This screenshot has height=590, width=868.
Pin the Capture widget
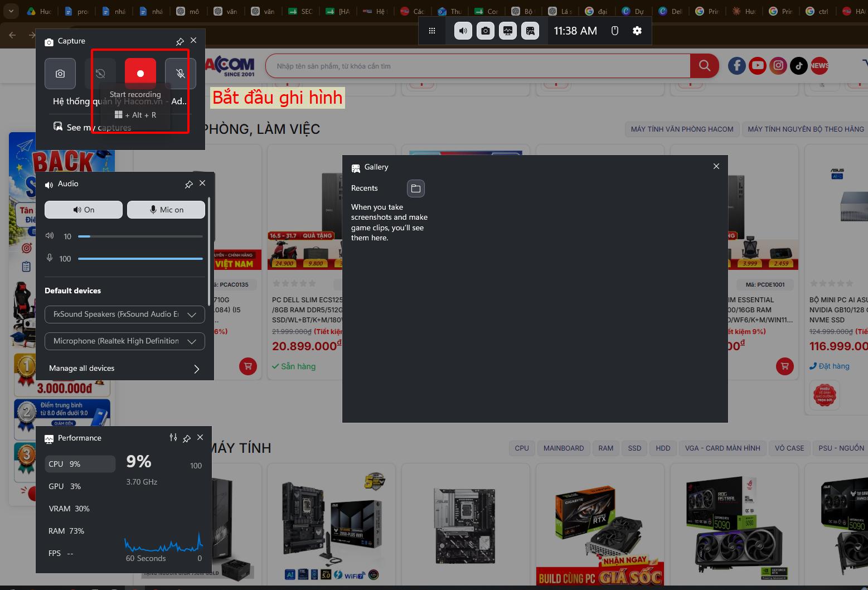(180, 41)
